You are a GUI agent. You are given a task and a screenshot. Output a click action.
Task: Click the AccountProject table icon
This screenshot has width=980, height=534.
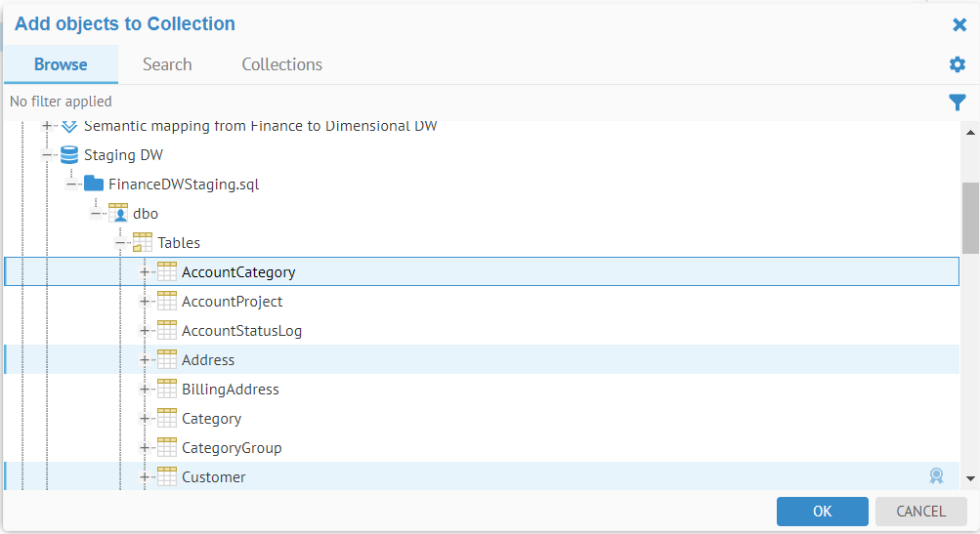(167, 302)
